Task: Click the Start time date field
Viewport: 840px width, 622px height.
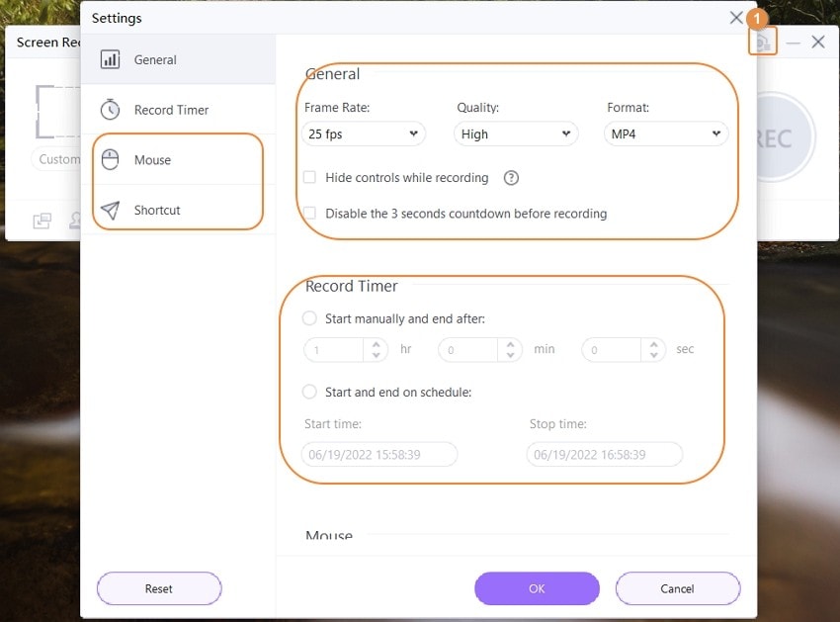Action: tap(379, 455)
